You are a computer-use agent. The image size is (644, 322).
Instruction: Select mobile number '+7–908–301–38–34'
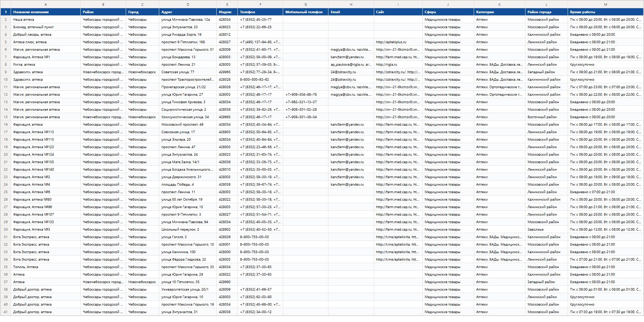click(x=306, y=117)
